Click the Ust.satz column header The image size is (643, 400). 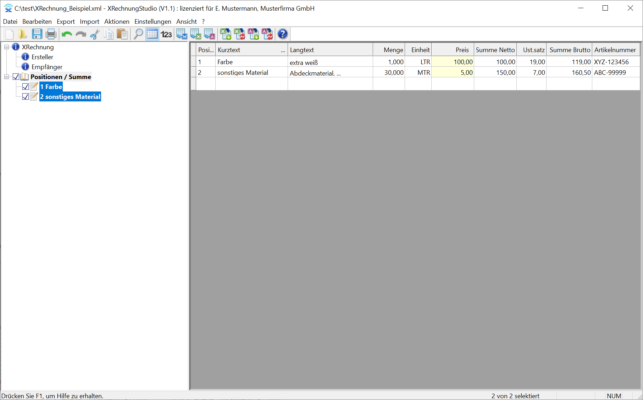point(532,50)
